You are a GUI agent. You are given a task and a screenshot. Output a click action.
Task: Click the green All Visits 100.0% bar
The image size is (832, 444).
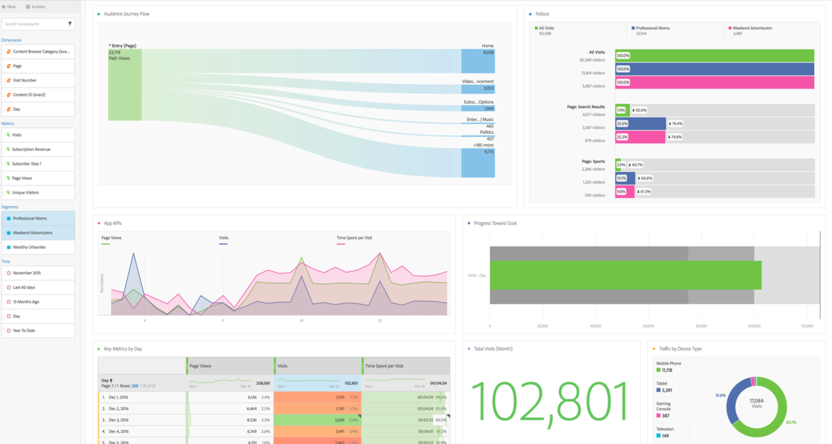pos(714,56)
